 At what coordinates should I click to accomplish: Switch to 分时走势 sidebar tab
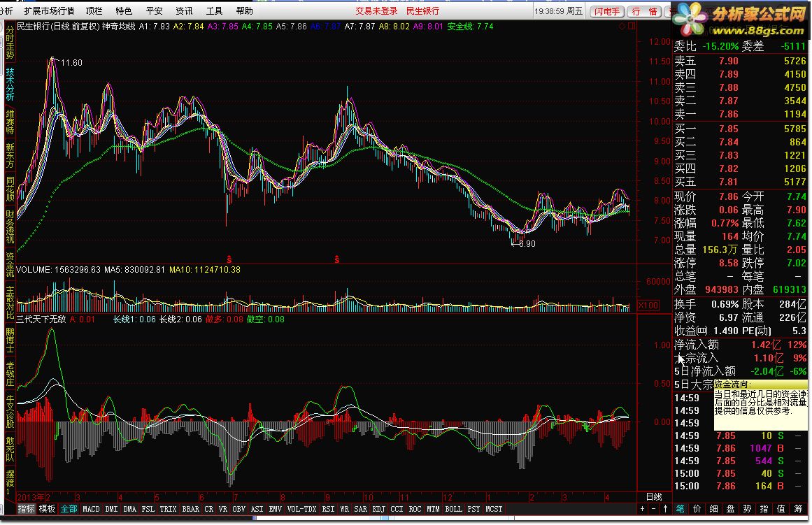[10, 43]
